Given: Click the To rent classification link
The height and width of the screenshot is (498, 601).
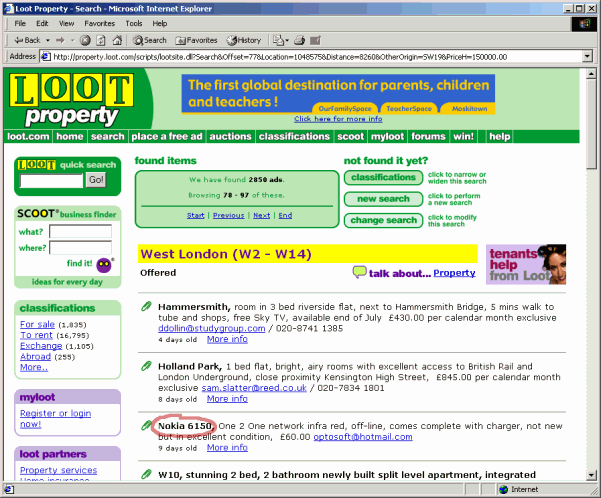Looking at the screenshot, I should (36, 335).
